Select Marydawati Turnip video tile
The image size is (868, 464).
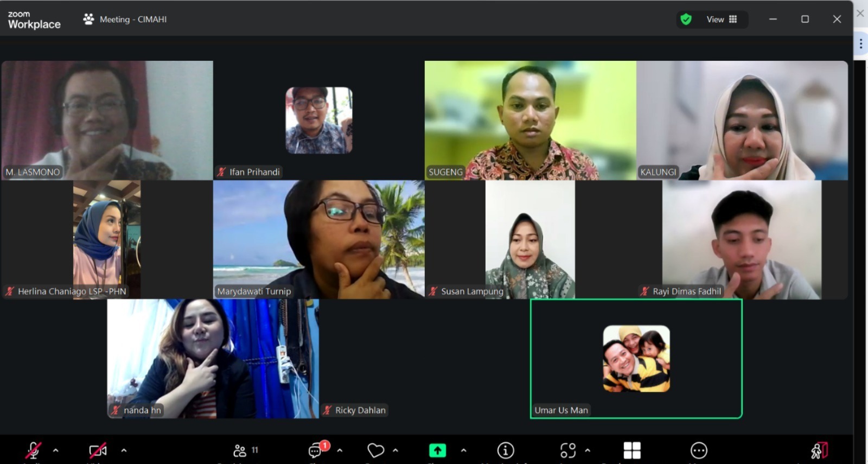(319, 239)
